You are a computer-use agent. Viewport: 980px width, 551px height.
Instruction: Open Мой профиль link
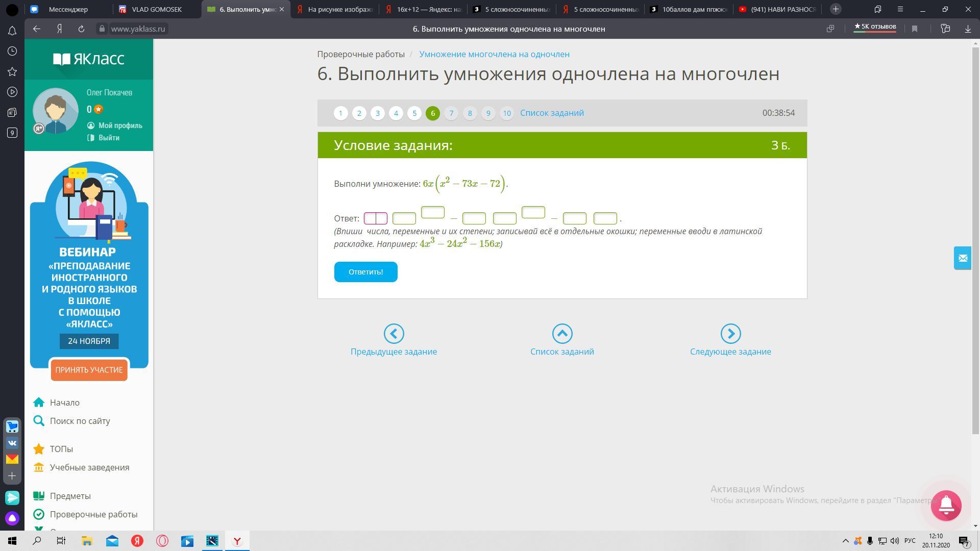coord(120,126)
